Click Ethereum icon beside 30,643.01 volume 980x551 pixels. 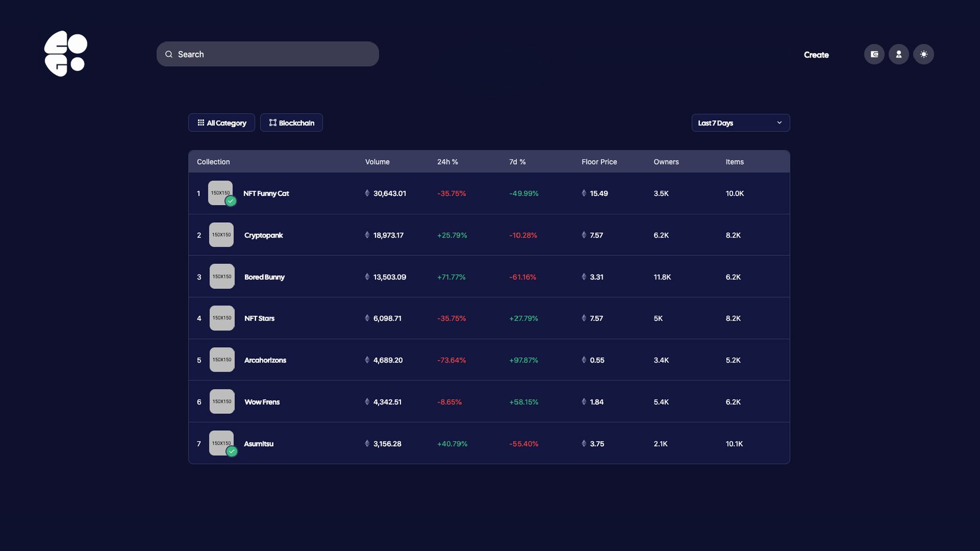pos(367,193)
